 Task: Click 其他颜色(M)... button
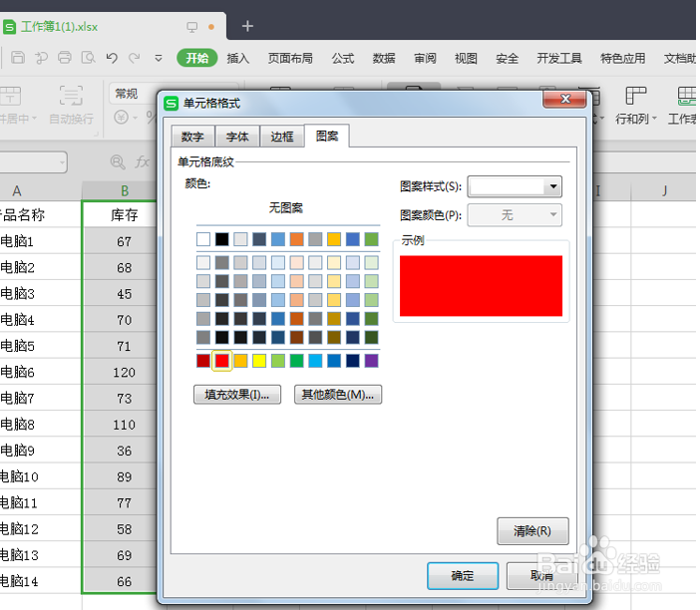338,395
